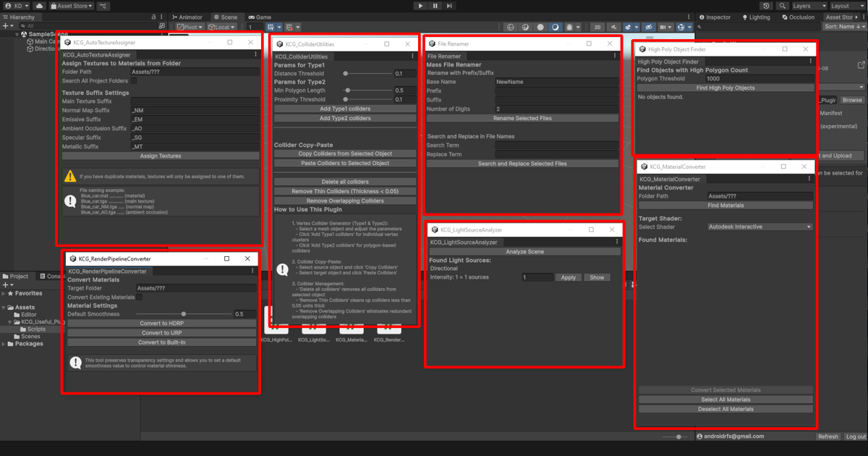Open the Select Shader dropdown showing Autodesk Interactive
Viewport: 868px width, 456px height.
click(759, 227)
